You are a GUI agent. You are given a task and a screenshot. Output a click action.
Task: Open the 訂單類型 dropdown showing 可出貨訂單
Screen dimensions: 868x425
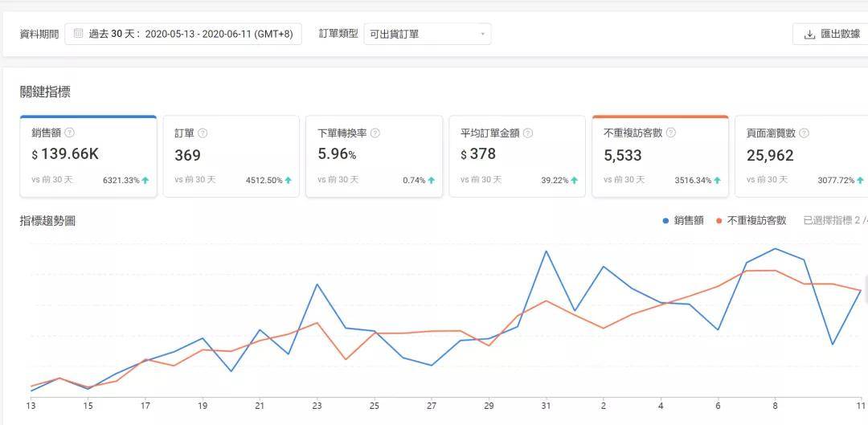tap(428, 35)
